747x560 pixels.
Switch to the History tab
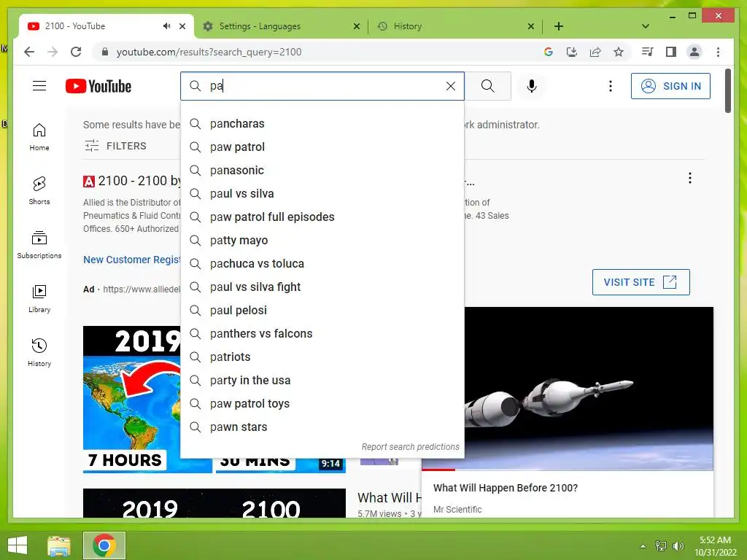(x=455, y=26)
